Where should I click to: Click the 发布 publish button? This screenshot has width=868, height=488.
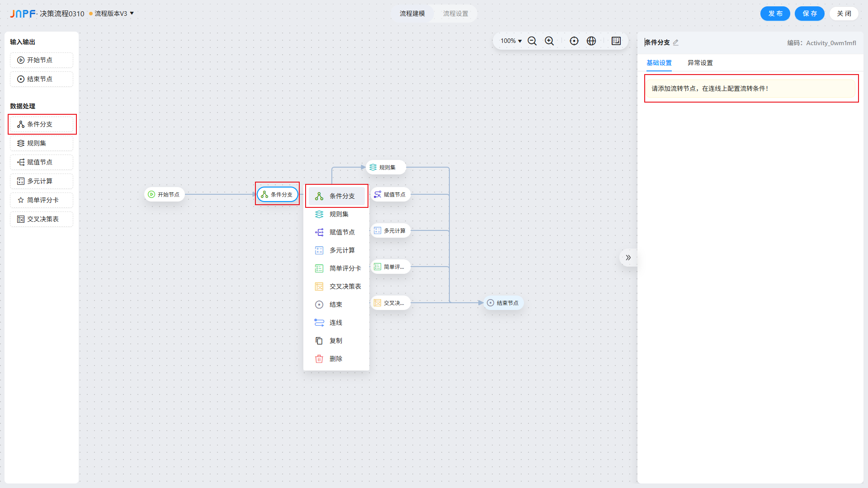(x=775, y=14)
